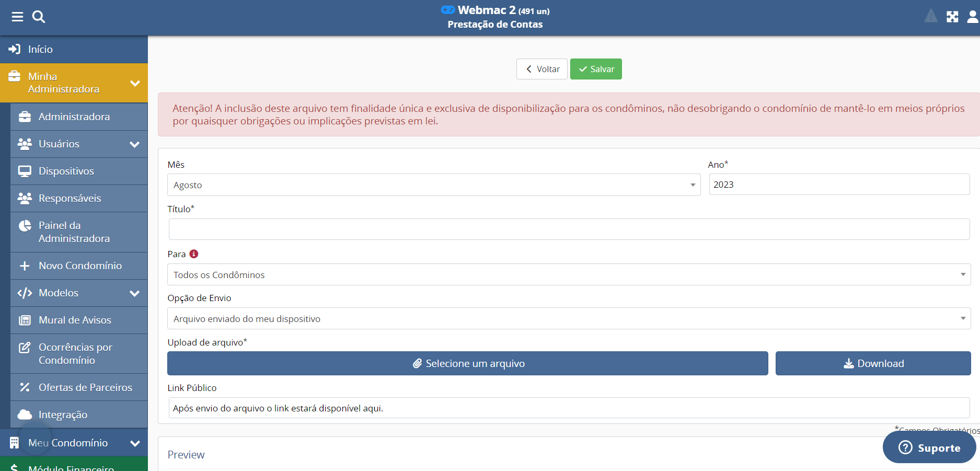Click the red info icon beside Para
Viewport: 980px width, 471px height.
194,254
